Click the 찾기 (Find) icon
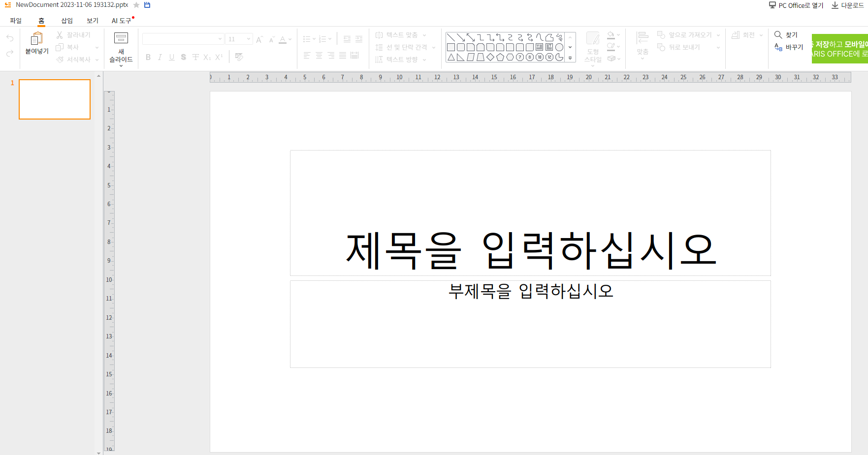This screenshot has height=455, width=868. 787,35
